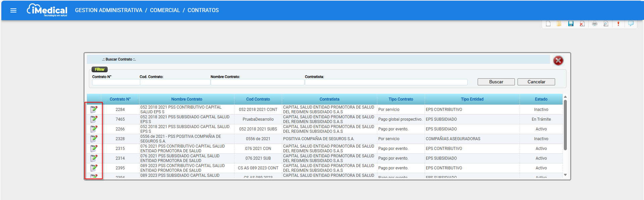Click the results scrollbar down arrow
The height and width of the screenshot is (200, 644).
565,175
